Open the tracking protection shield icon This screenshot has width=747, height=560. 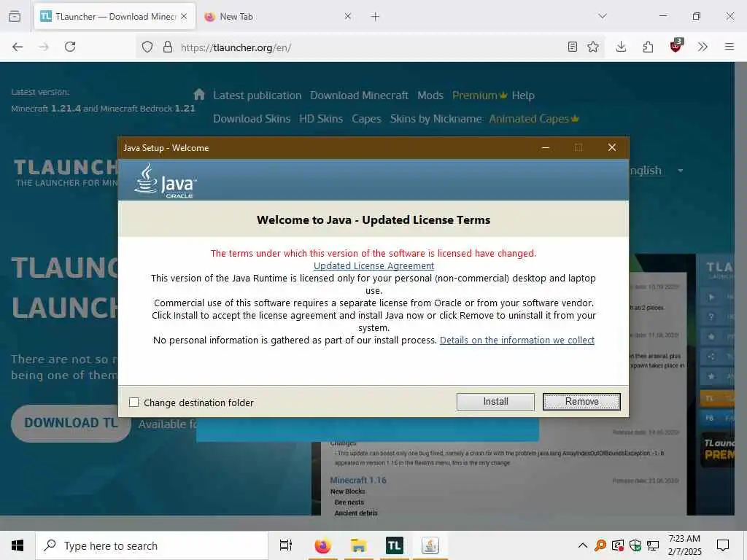[x=147, y=47]
